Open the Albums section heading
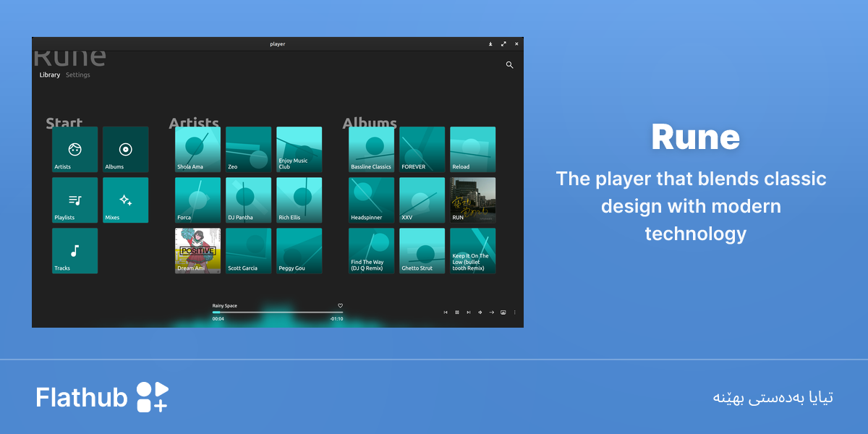 pos(370,123)
